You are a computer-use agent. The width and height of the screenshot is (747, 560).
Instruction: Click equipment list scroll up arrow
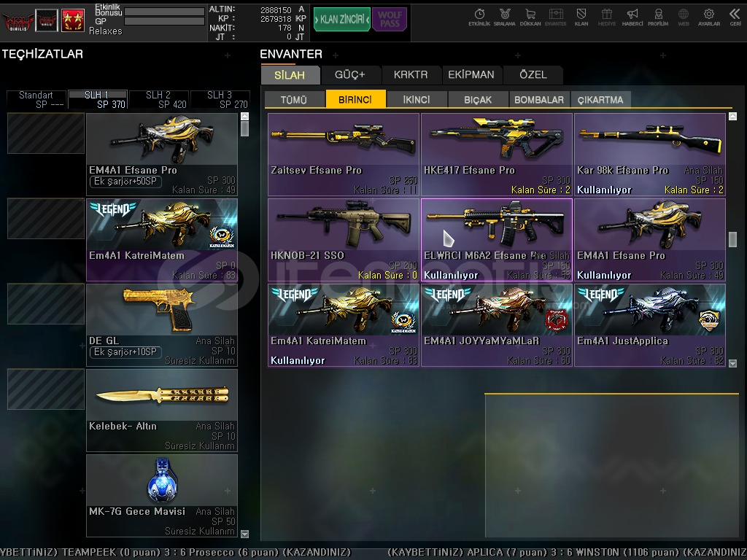tap(244, 116)
